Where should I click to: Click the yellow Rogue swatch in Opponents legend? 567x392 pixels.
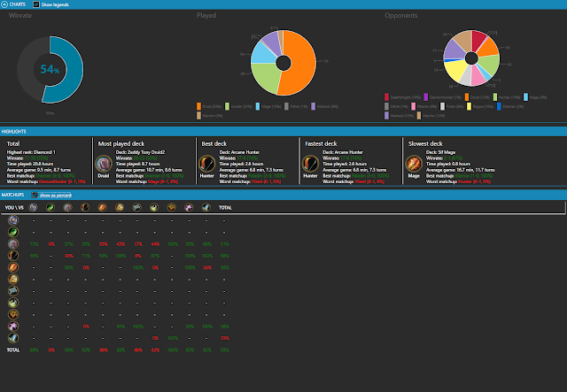[469, 106]
